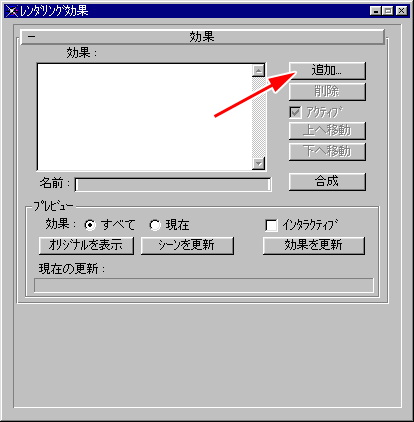Click the 追加... (Add) button
This screenshot has height=422, width=414.
coord(327,71)
